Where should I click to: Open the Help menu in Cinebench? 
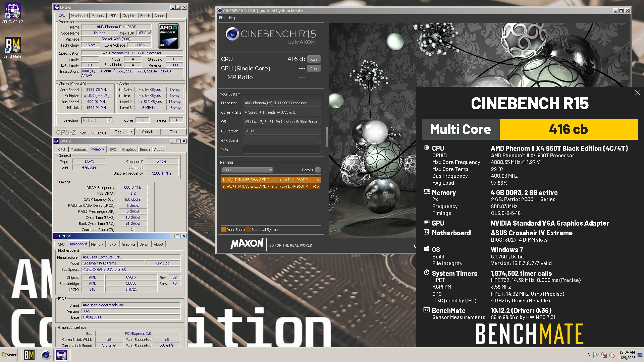click(x=233, y=18)
